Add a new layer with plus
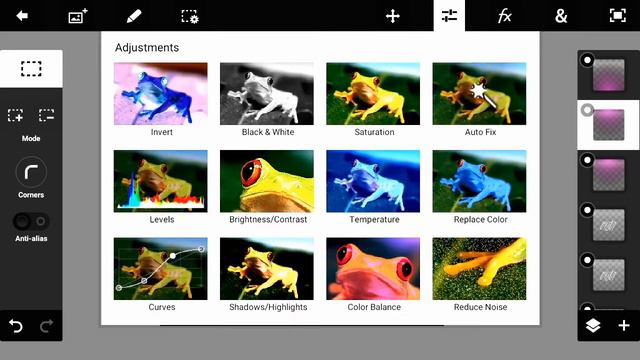Screen dimensions: 640x360 [x=624, y=325]
